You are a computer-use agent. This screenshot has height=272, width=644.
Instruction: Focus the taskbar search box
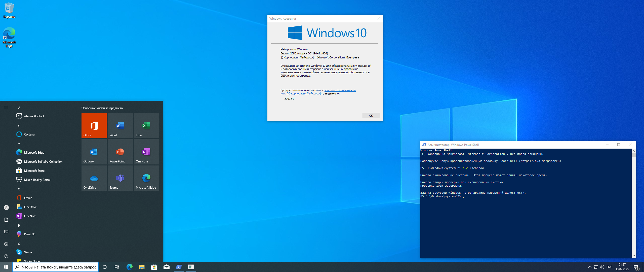click(x=55, y=267)
